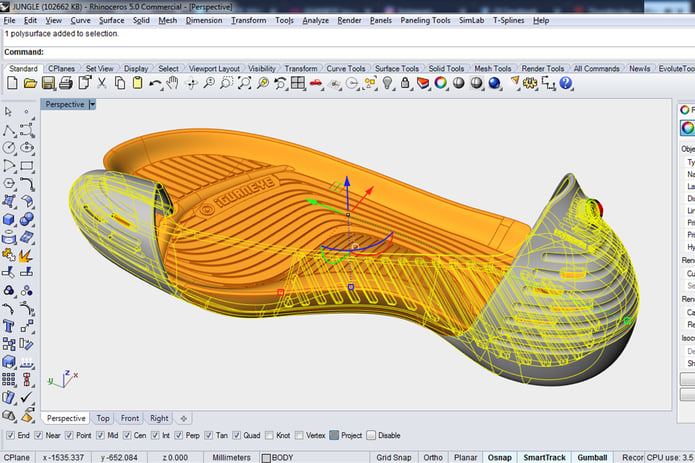Select the Boolean union spheres tool
Viewport: 695px width, 463px height.
[27, 219]
